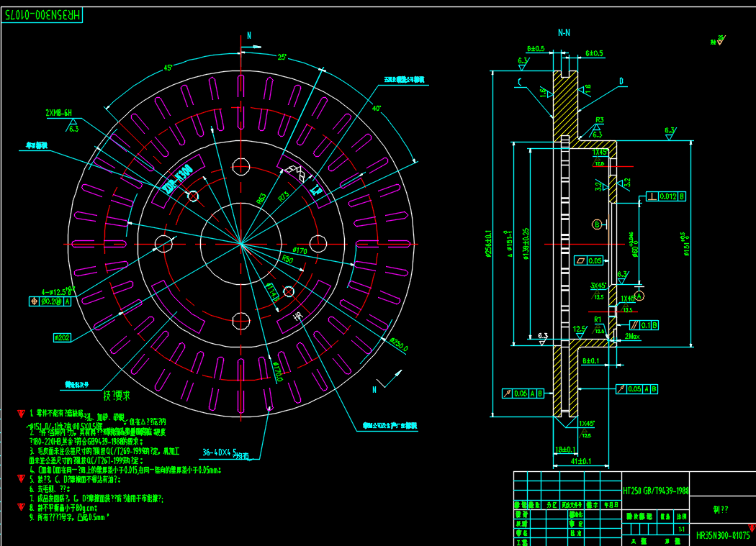Click the perpendicularity 0.012 B tolerance frame
Screen dimensions: 756x546
[666, 196]
